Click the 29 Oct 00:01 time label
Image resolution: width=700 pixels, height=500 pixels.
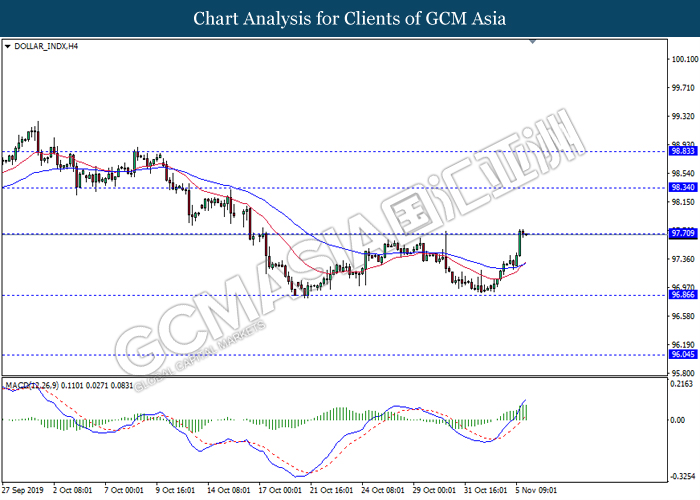pyautogui.click(x=434, y=490)
